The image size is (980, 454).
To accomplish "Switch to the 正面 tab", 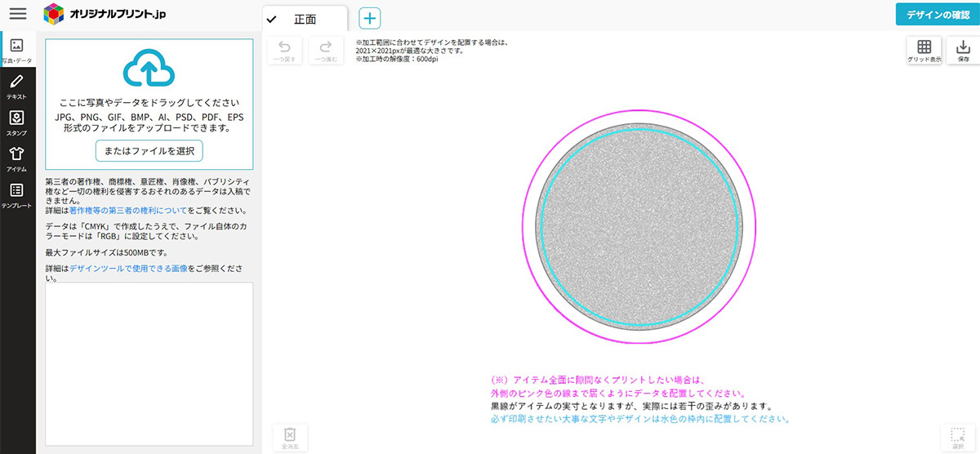I will 305,19.
